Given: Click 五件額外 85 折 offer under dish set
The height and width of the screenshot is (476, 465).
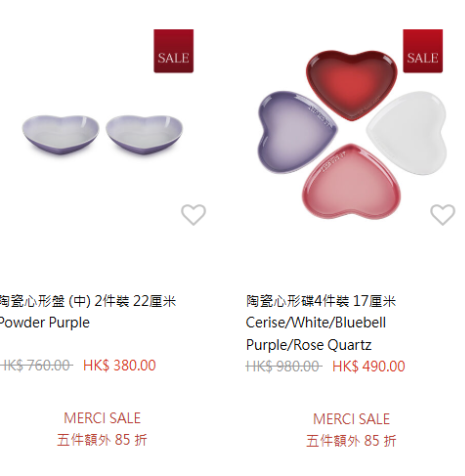Looking at the screenshot, I should coord(351,441).
